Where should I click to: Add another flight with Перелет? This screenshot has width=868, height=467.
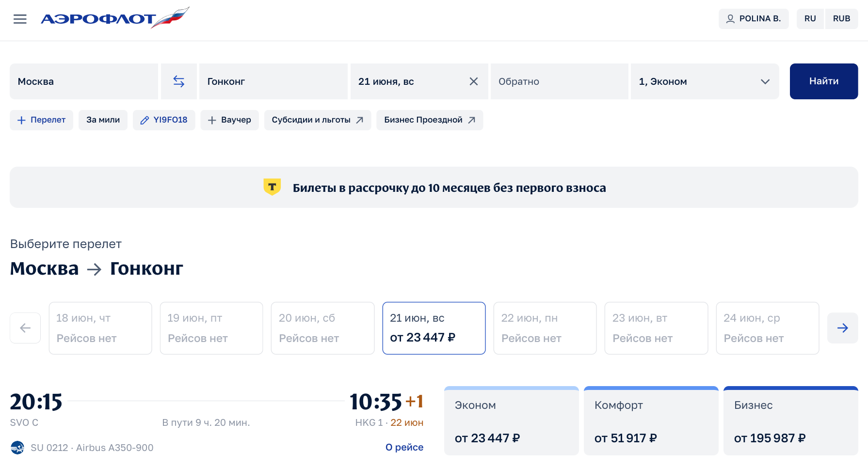pyautogui.click(x=41, y=120)
